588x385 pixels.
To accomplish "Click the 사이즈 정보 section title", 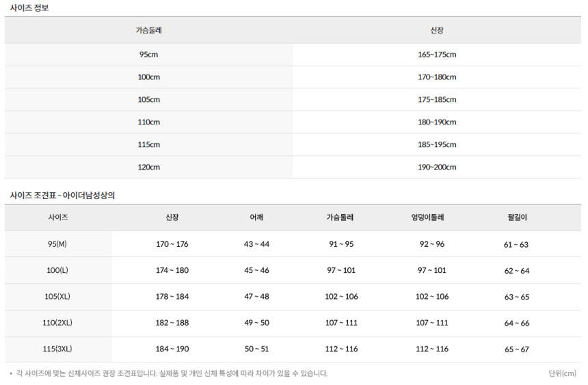I will click(29, 8).
